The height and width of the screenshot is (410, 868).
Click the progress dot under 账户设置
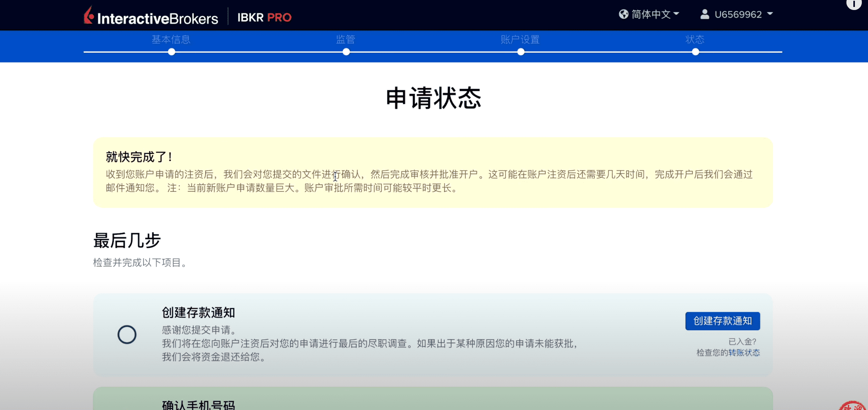[521, 51]
